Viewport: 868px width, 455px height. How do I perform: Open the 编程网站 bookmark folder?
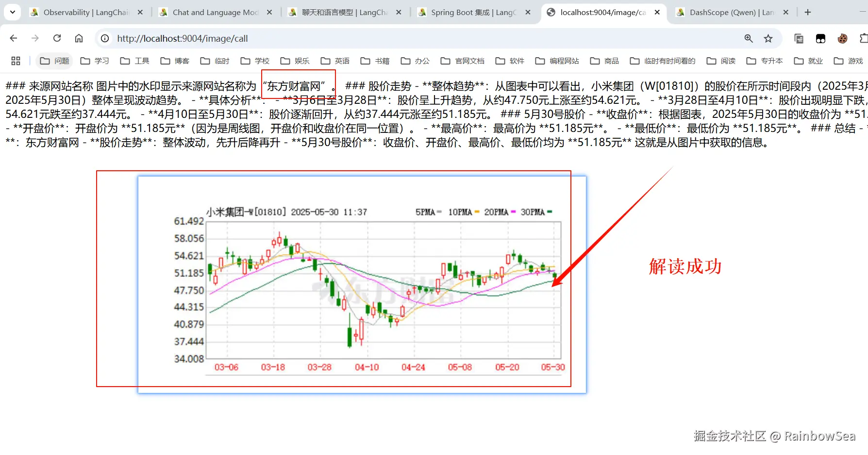(557, 61)
